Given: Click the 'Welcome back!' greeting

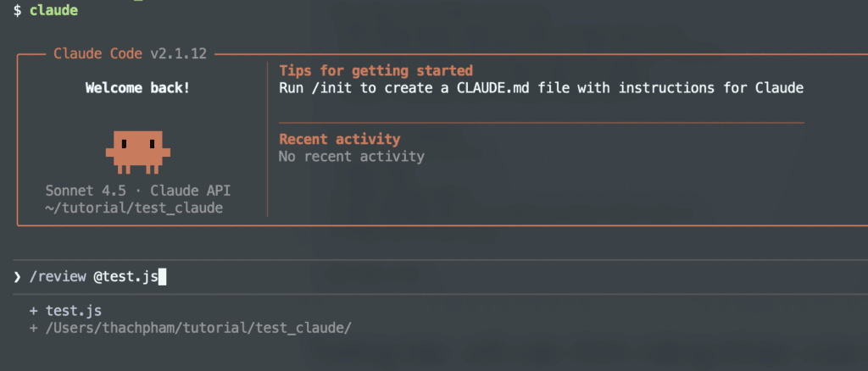Looking at the screenshot, I should [138, 87].
